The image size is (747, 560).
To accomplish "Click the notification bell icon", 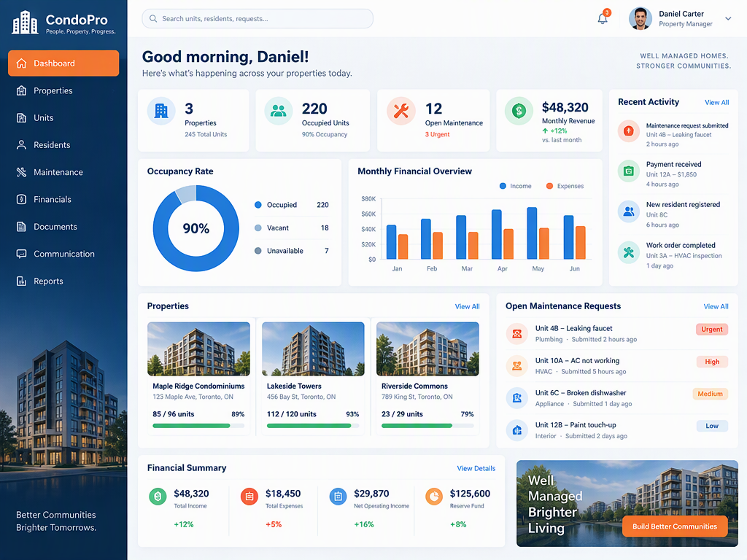I will (603, 18).
